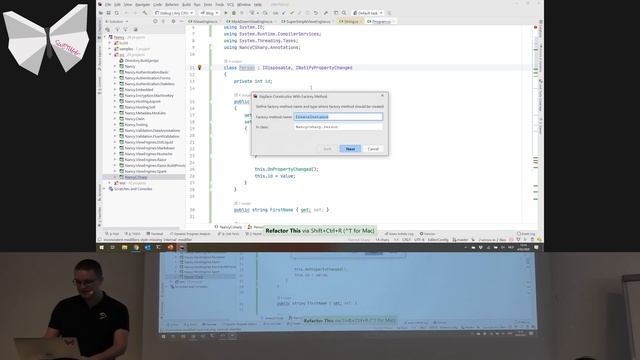Open the Blog run configuration dropdown
Screen dimensions: 640x360
coord(209,13)
